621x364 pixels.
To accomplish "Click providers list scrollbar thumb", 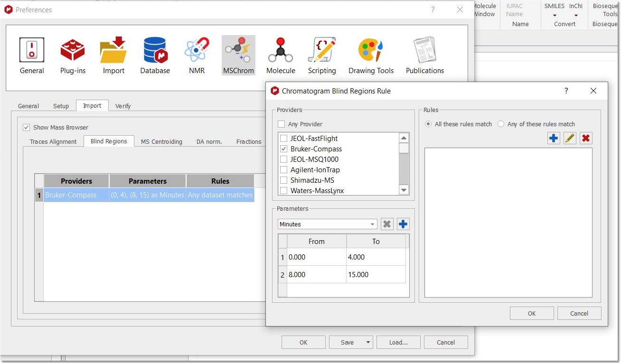I will click(x=404, y=148).
